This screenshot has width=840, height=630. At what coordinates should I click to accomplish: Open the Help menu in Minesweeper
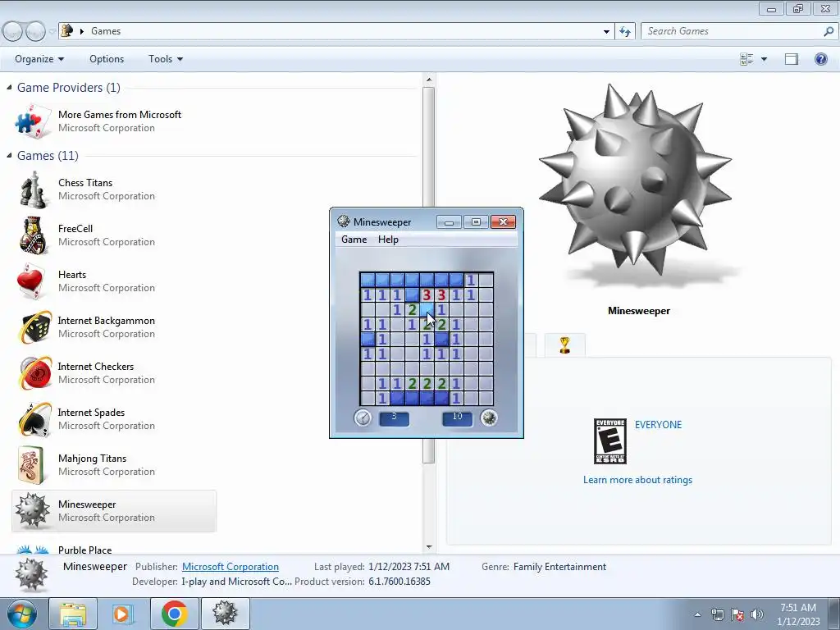tap(388, 240)
